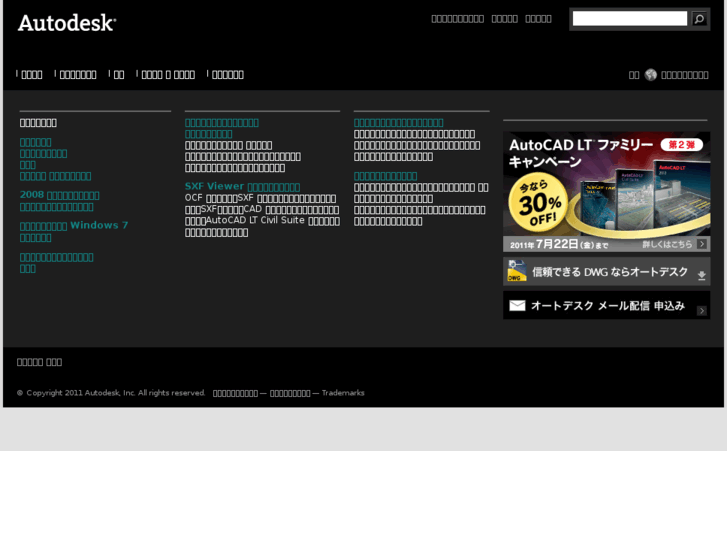The height and width of the screenshot is (545, 727).
Task: Click download arrow on DWG banner
Action: pyautogui.click(x=701, y=276)
